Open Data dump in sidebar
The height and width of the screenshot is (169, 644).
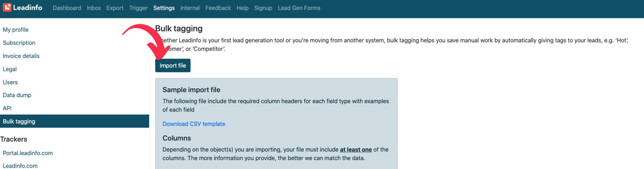(x=17, y=95)
